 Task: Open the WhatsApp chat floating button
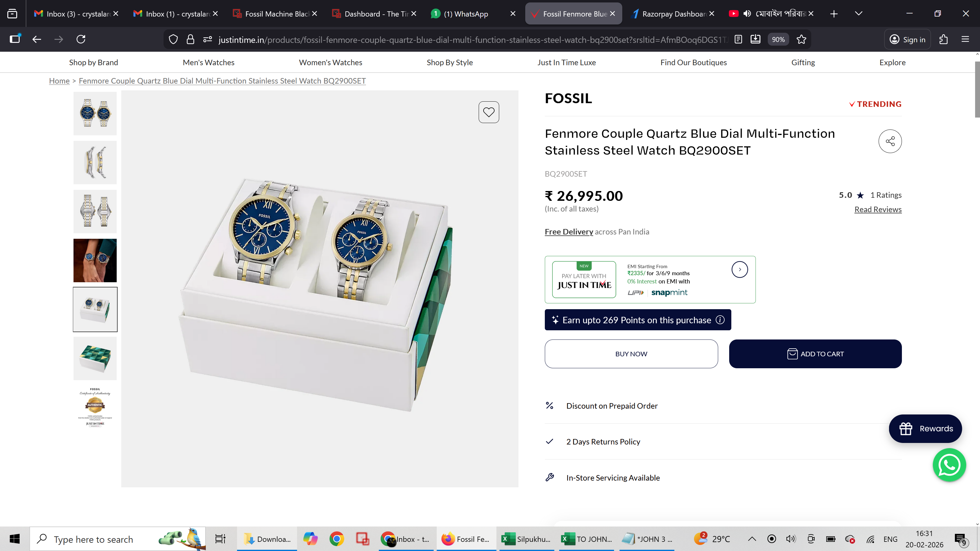pos(949,465)
